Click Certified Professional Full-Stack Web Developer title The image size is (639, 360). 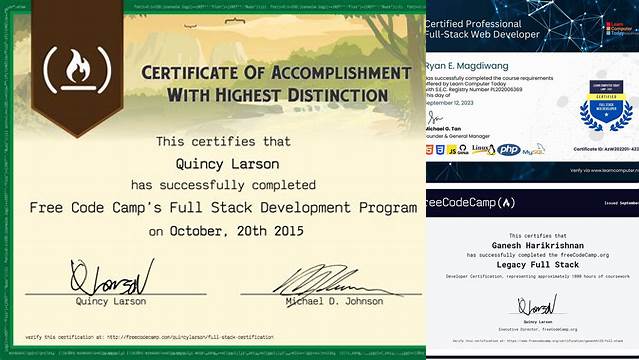[x=482, y=29]
